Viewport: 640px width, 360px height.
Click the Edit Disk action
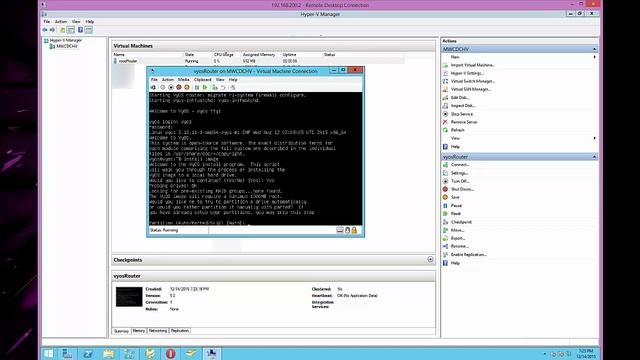click(460, 98)
